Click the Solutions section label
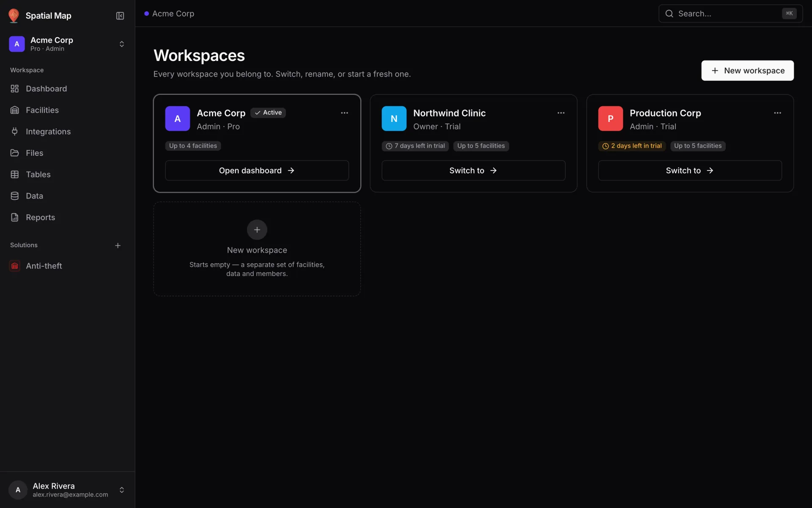The image size is (812, 508). coord(24,245)
